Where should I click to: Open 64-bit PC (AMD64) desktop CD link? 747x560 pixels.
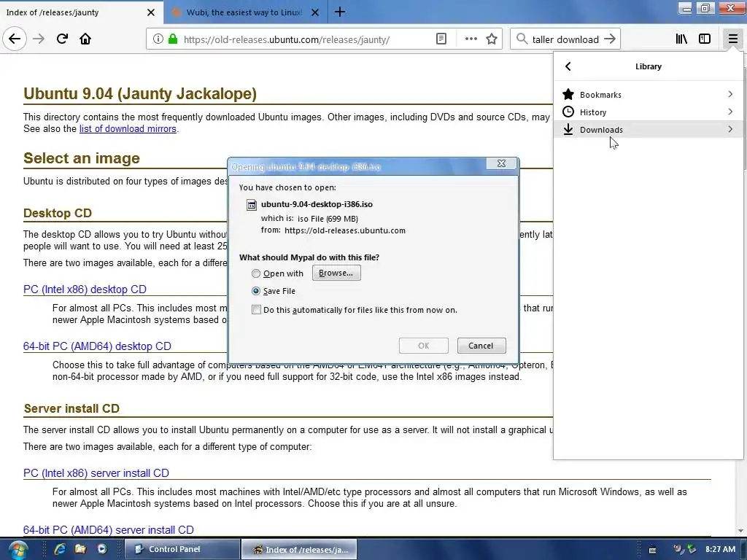pos(97,346)
